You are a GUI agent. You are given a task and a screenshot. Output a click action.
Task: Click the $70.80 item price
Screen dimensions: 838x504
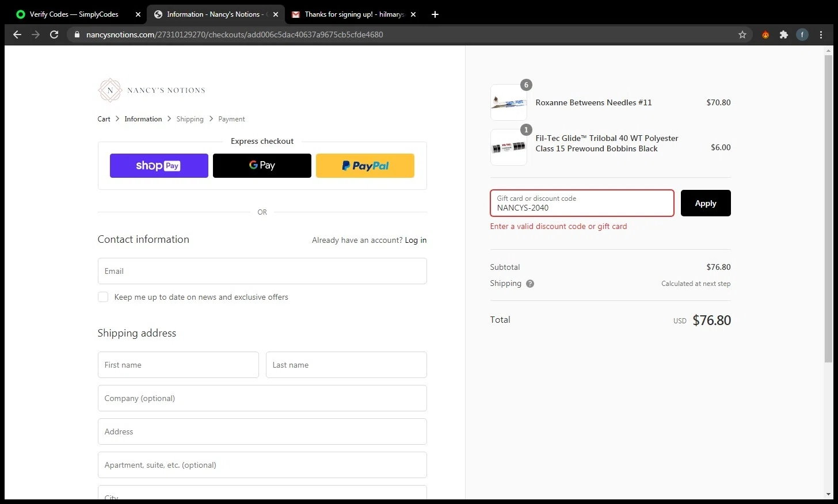click(718, 102)
